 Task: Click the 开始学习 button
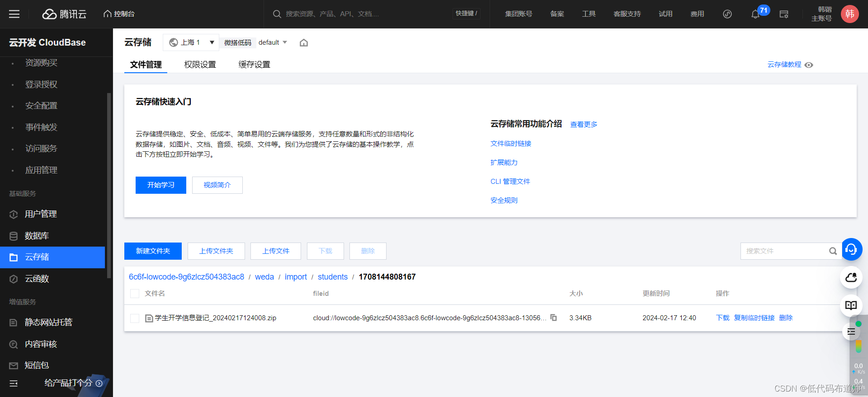(x=161, y=185)
